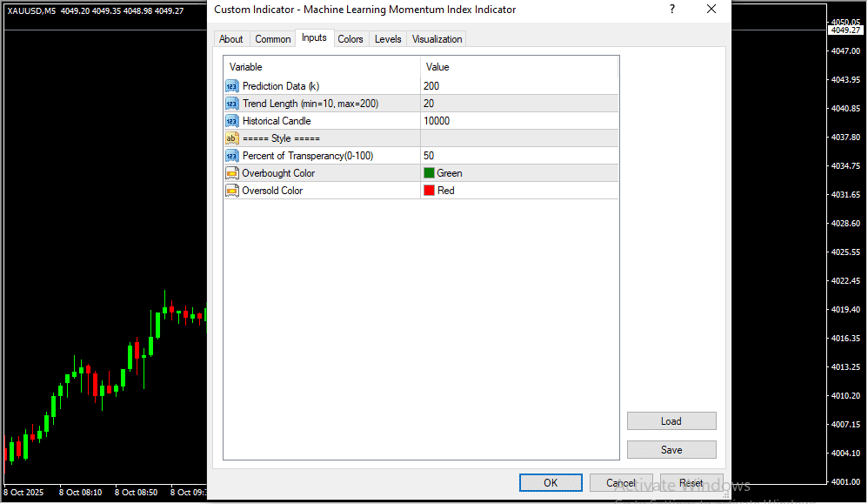
Task: Switch to the Colors tab
Action: [351, 39]
